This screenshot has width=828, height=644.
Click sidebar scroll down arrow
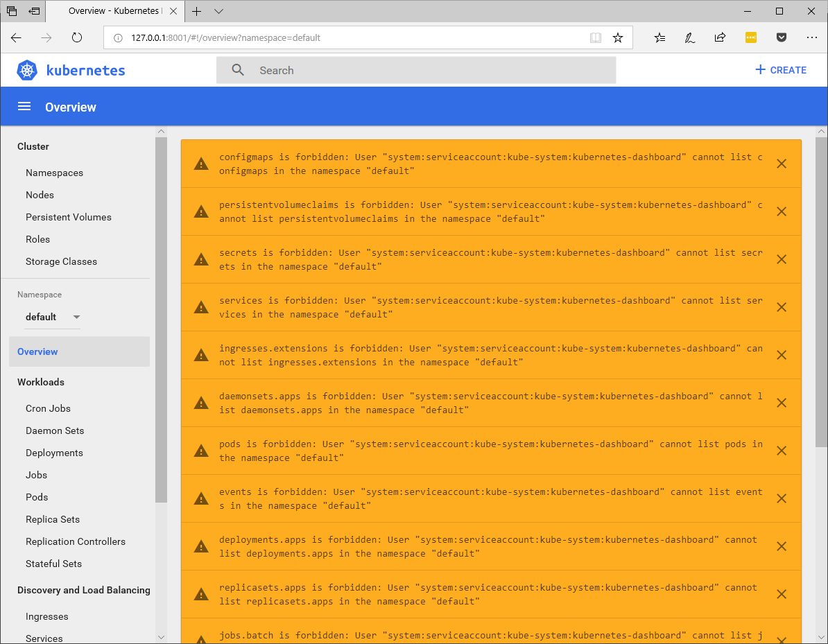[x=161, y=638]
